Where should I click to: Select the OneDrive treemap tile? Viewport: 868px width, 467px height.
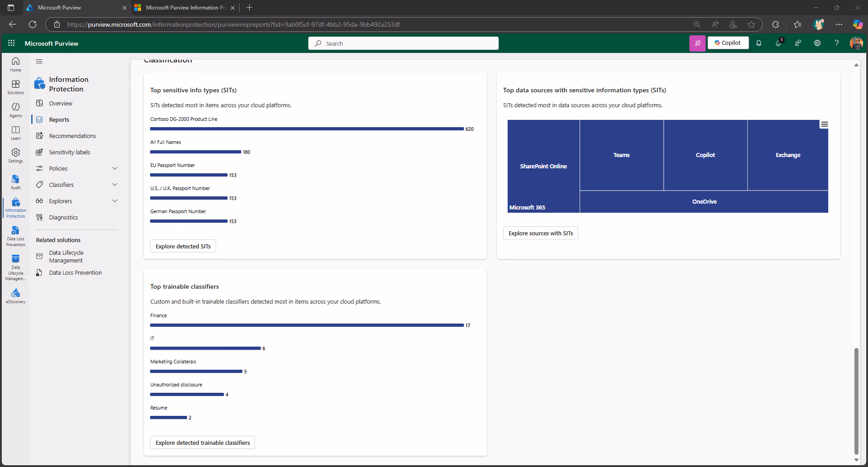[704, 201]
